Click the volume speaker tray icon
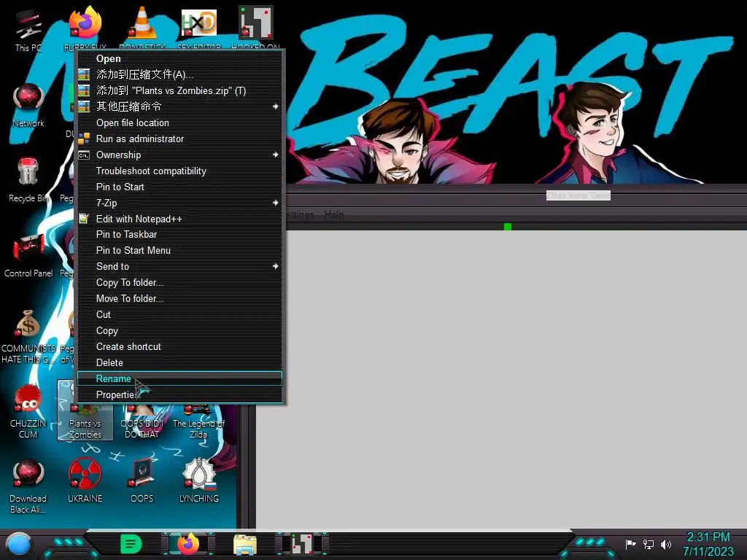Viewport: 747px width, 560px height. click(x=665, y=544)
